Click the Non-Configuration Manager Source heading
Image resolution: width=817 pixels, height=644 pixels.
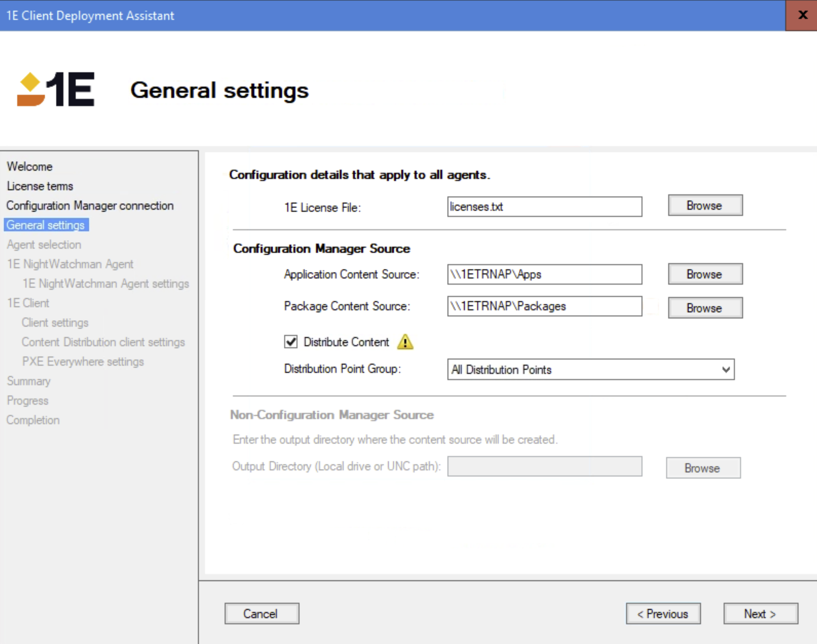pos(332,415)
